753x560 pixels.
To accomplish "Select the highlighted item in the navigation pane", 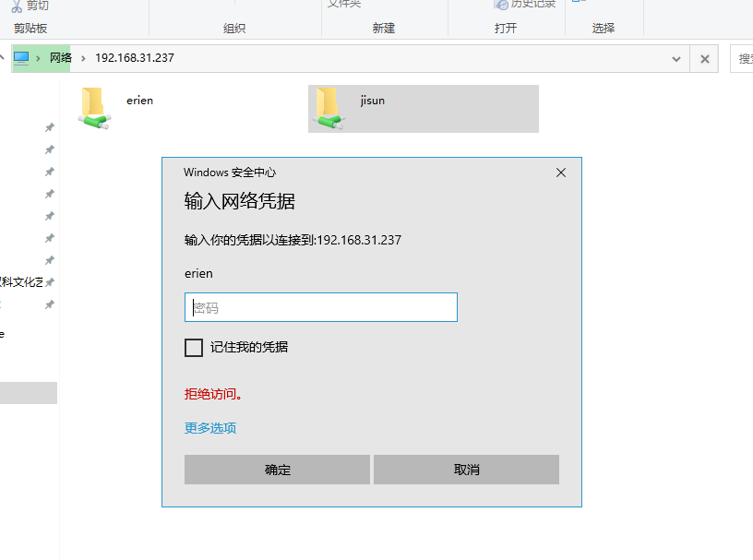I will point(29,393).
